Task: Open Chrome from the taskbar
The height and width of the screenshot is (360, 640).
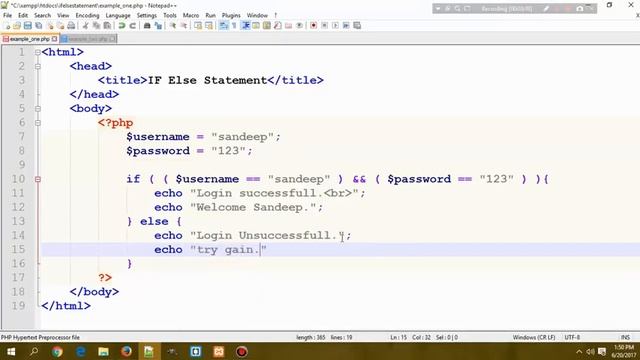Action: (57, 351)
